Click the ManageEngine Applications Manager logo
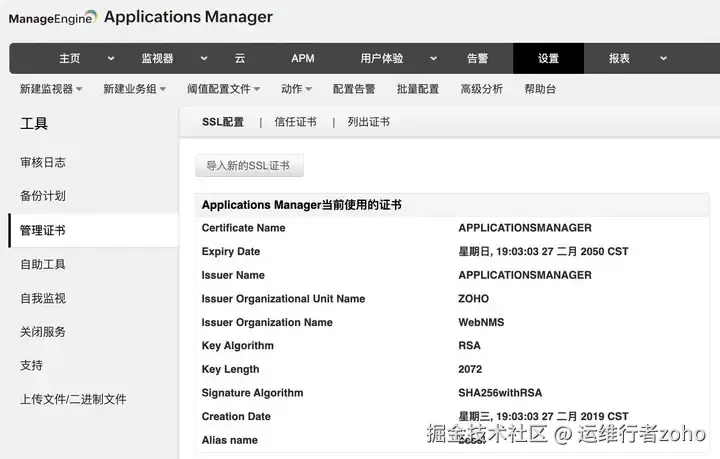Image resolution: width=720 pixels, height=459 pixels. (141, 17)
